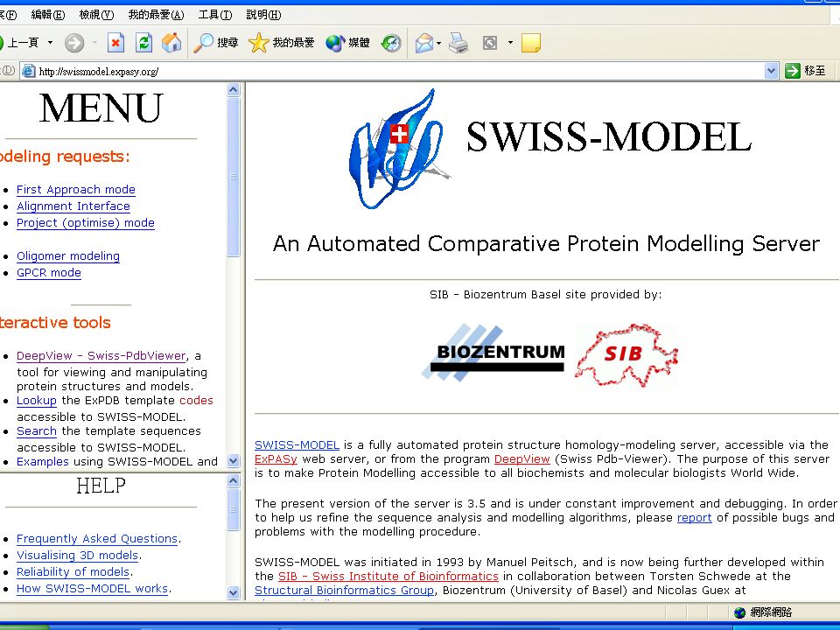Open Visualising 3D models link
Viewport: 840px width, 630px height.
[x=77, y=555]
